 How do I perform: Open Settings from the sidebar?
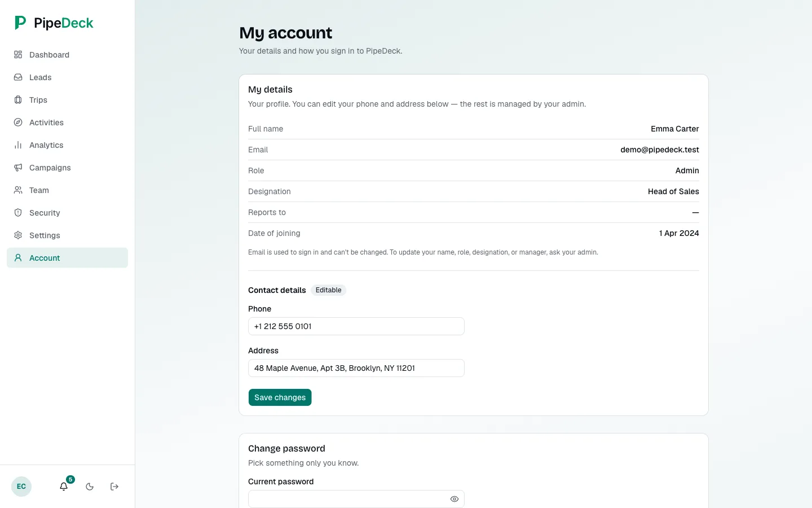click(67, 235)
